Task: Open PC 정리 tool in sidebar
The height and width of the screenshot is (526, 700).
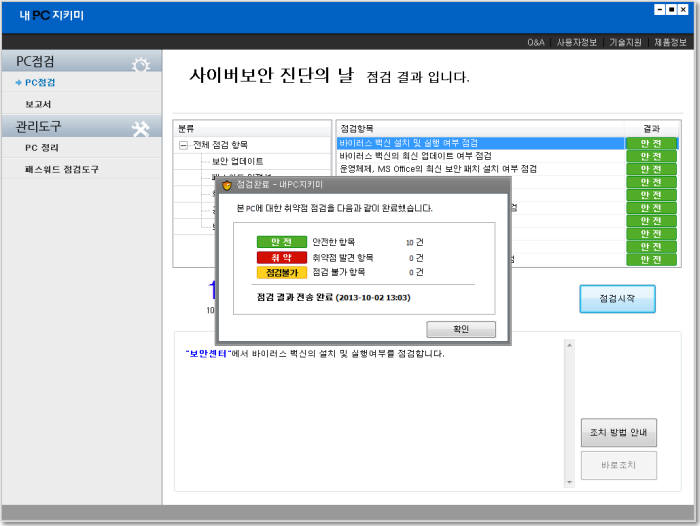Action: point(42,148)
